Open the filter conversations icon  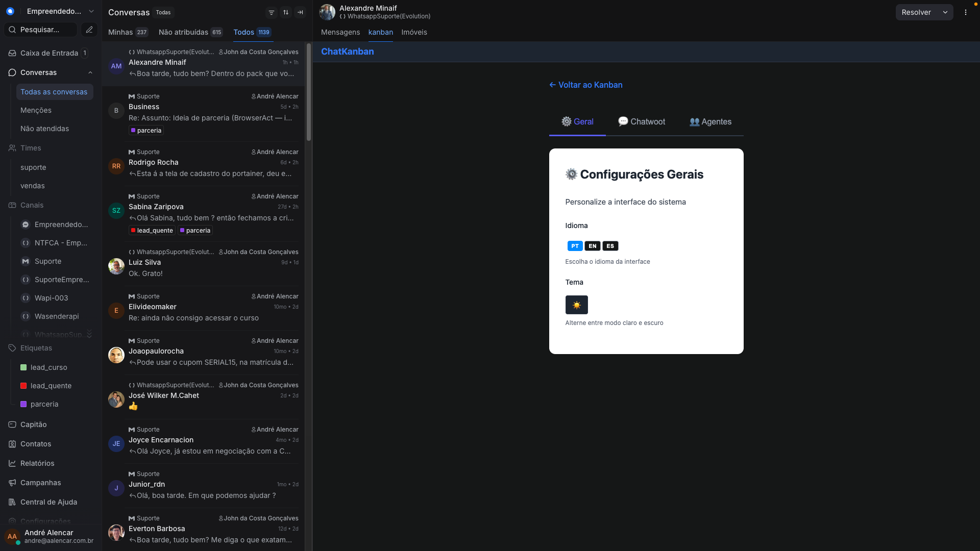272,12
